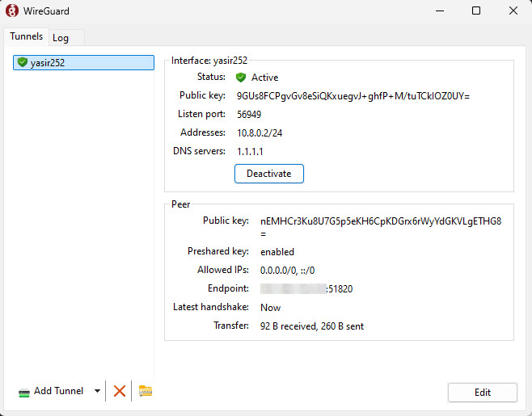Image resolution: width=532 pixels, height=416 pixels.
Task: Select the yasir252 tunnel in list
Action: pyautogui.click(x=83, y=63)
